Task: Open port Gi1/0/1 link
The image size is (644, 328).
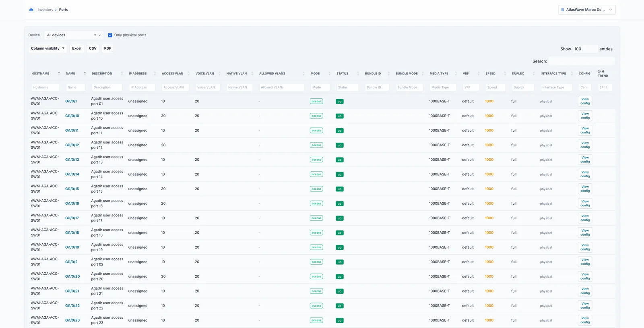Action: 71,102
